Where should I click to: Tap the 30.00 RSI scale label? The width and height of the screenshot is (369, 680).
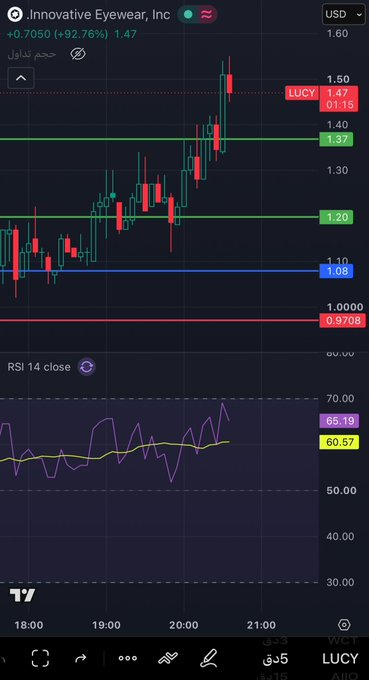click(340, 582)
